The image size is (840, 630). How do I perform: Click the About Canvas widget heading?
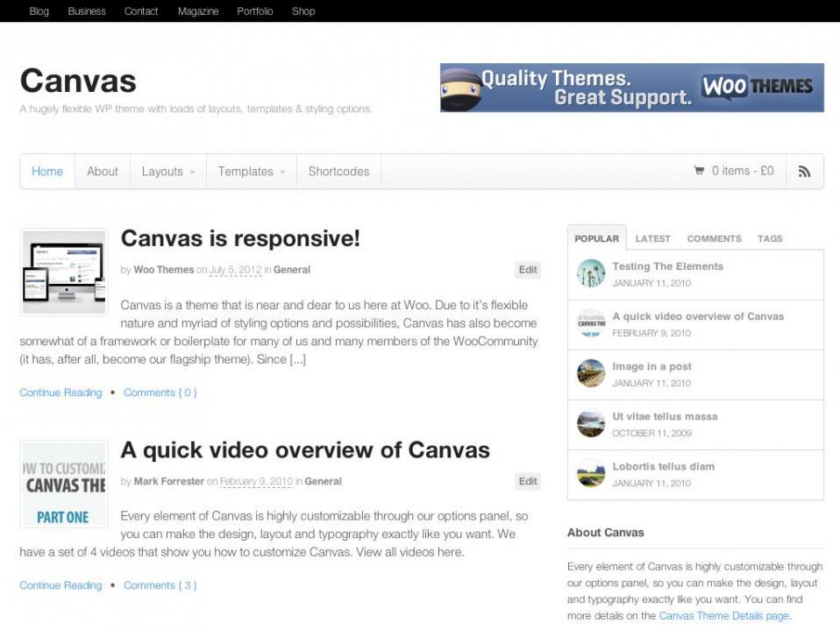coord(605,533)
